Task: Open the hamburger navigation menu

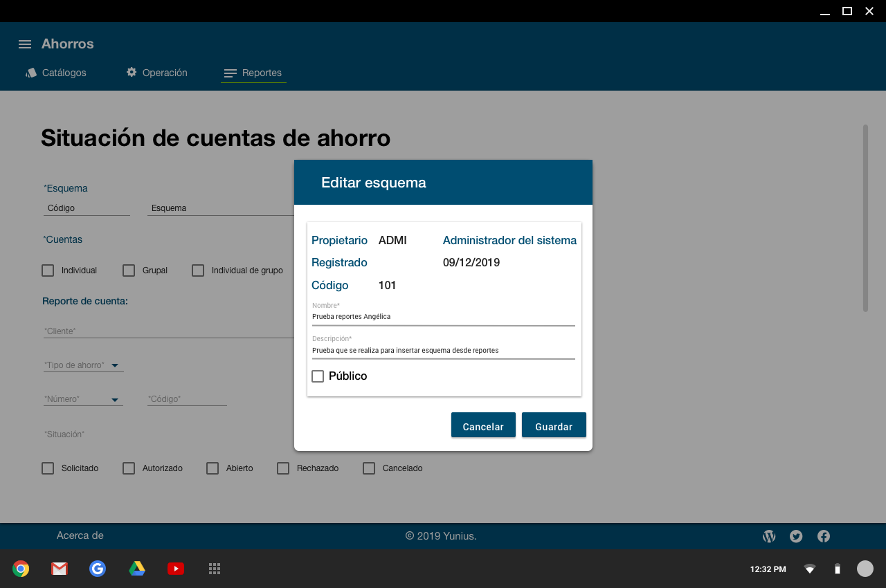Action: pos(25,44)
